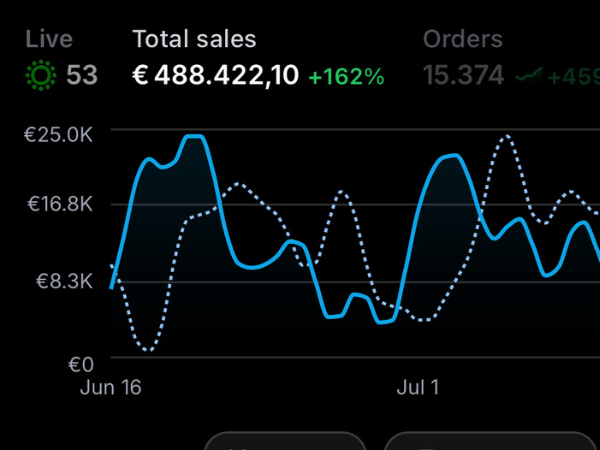Tap the green Live visitors indicator icon
This screenshot has width=600, height=450.
41,75
